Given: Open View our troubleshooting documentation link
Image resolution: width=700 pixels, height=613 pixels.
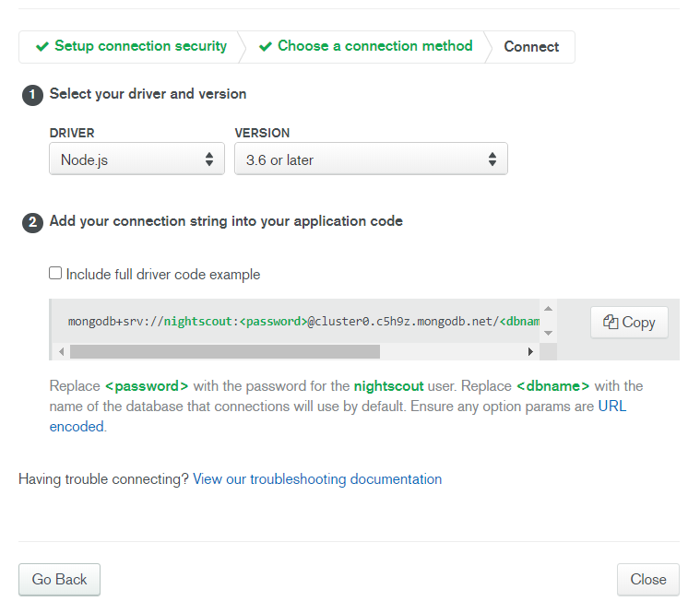Looking at the screenshot, I should (317, 478).
